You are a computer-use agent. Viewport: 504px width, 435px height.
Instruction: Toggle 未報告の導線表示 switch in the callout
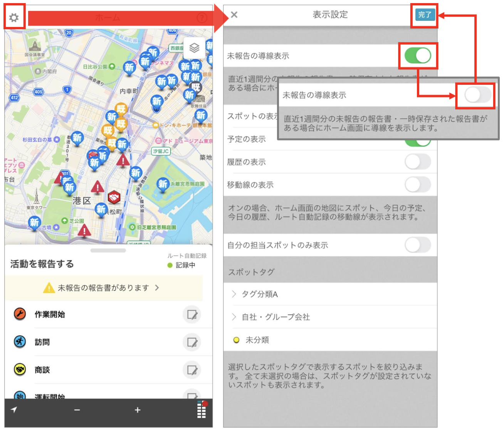478,95
